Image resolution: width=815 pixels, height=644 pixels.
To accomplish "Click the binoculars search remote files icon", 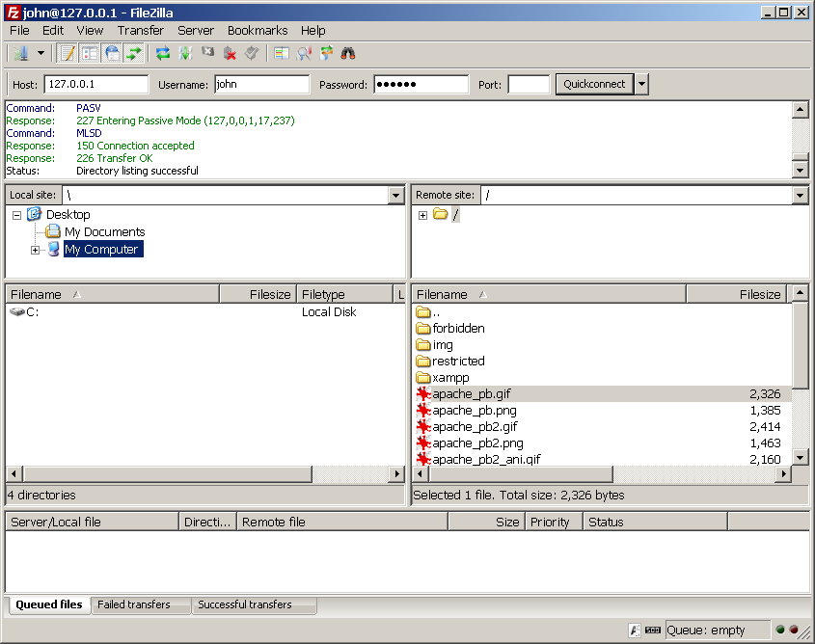I will (x=348, y=54).
